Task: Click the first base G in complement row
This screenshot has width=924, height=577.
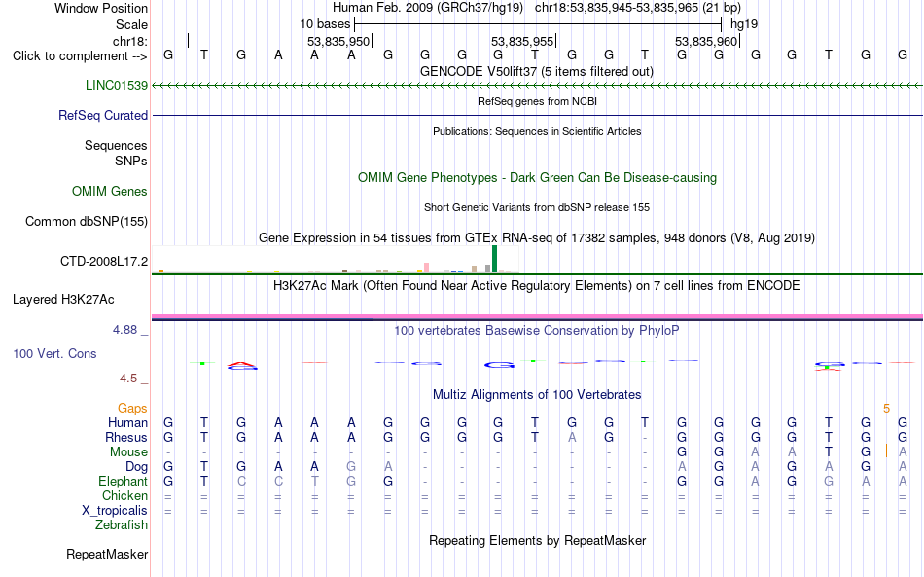Action: point(168,55)
